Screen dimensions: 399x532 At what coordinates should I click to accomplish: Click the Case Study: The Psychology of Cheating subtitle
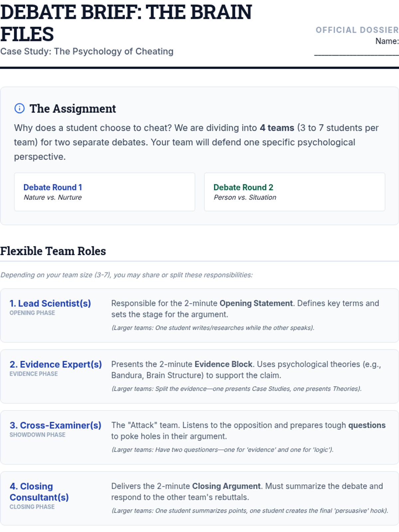coord(87,51)
